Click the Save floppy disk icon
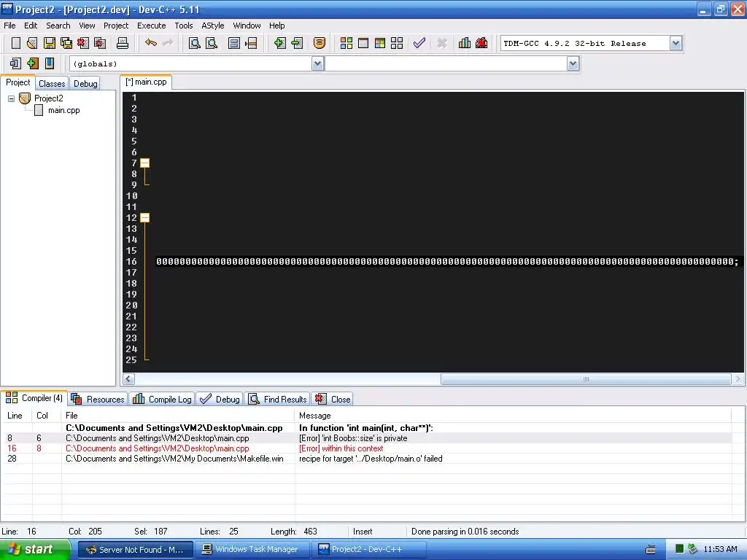The height and width of the screenshot is (560, 747). tap(49, 43)
